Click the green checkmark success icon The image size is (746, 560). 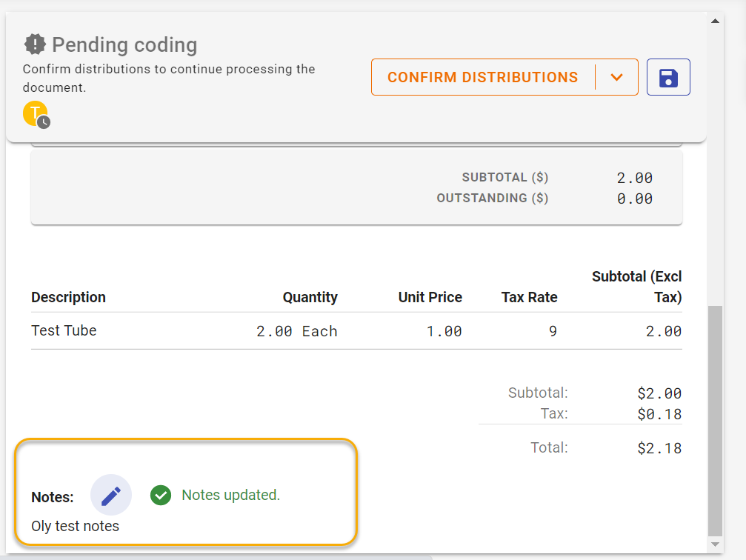coord(161,496)
